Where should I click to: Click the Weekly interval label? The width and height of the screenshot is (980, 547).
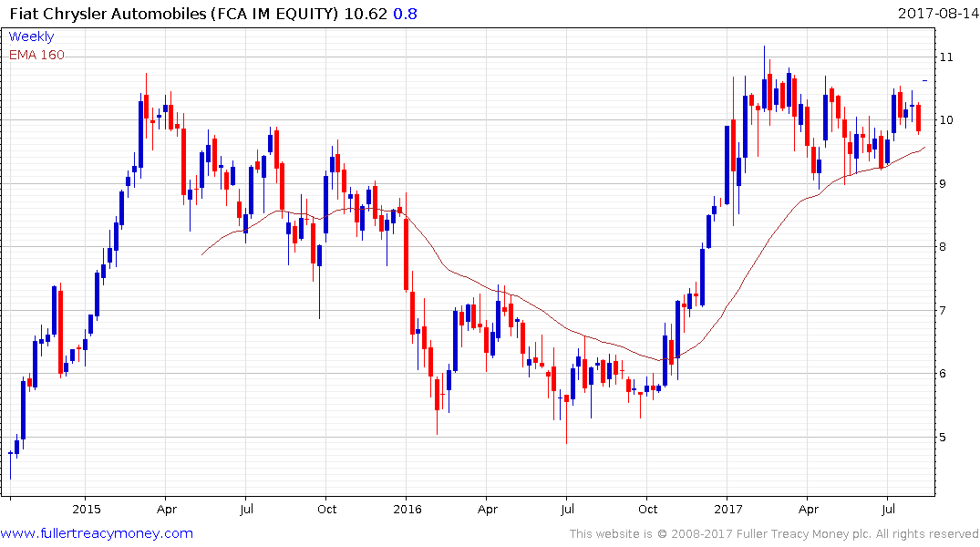[x=31, y=36]
